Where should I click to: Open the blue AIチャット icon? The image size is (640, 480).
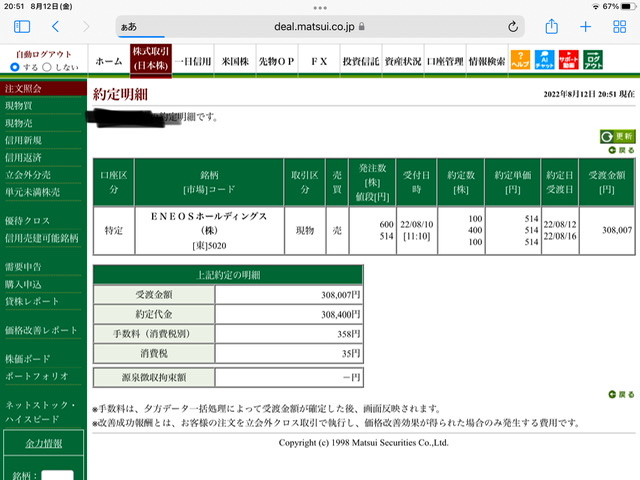click(544, 60)
